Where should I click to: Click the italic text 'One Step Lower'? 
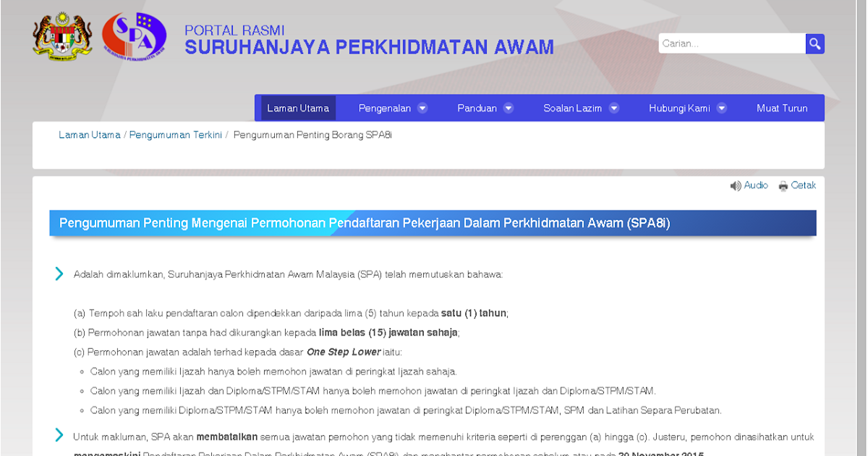(344, 352)
